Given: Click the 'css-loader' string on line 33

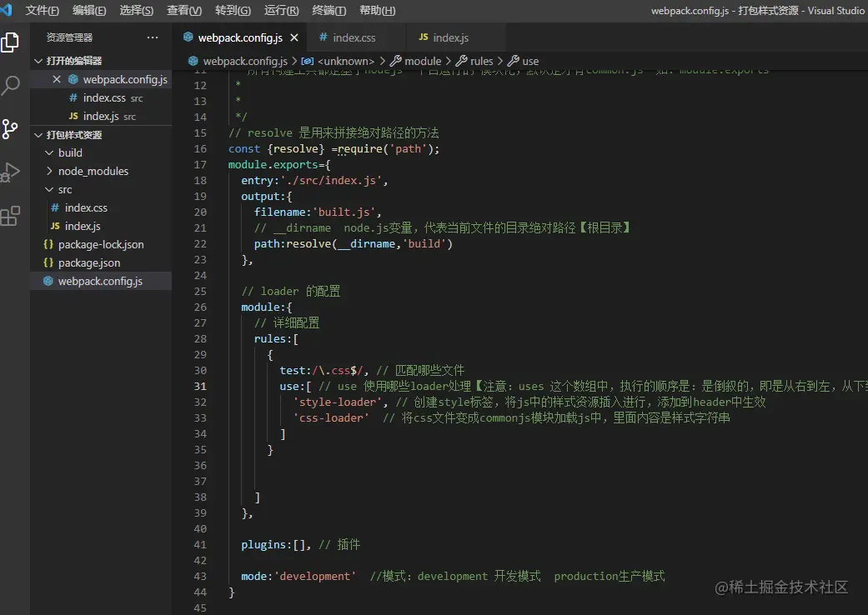Looking at the screenshot, I should [331, 417].
